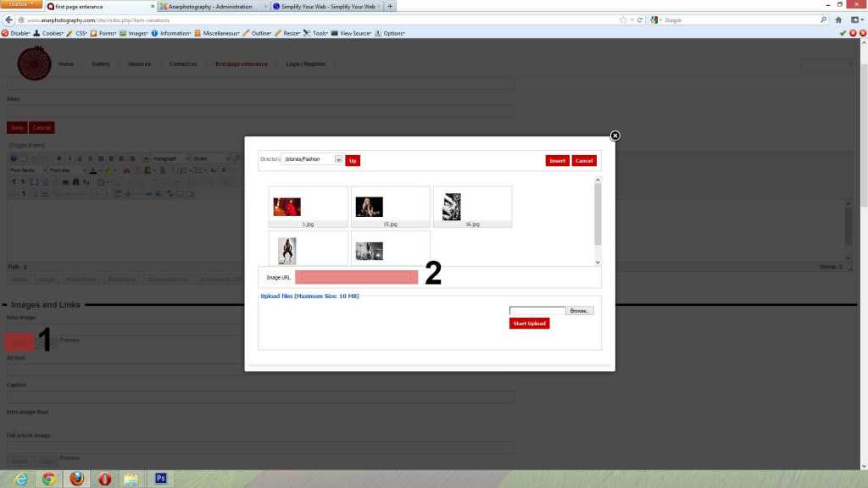Open Opera browser from the taskbar
Screen dimensions: 868x488
pyautogui.click(x=104, y=479)
